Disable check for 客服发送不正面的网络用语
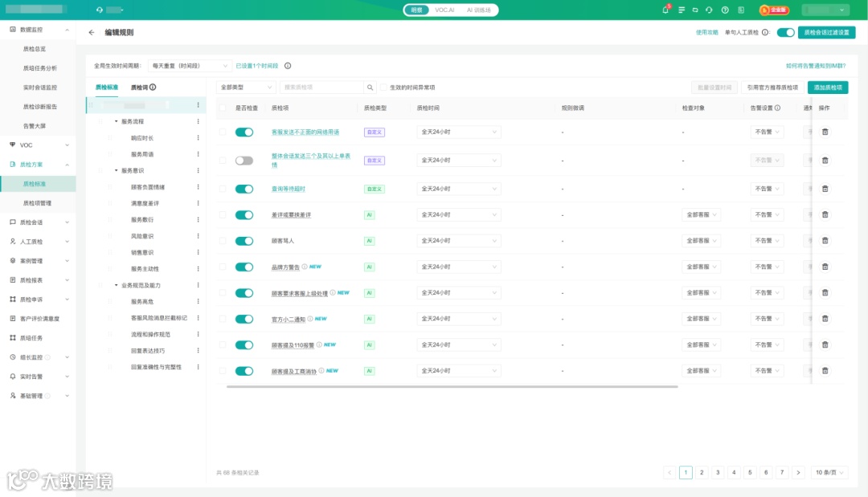The width and height of the screenshot is (868, 497). click(x=244, y=132)
